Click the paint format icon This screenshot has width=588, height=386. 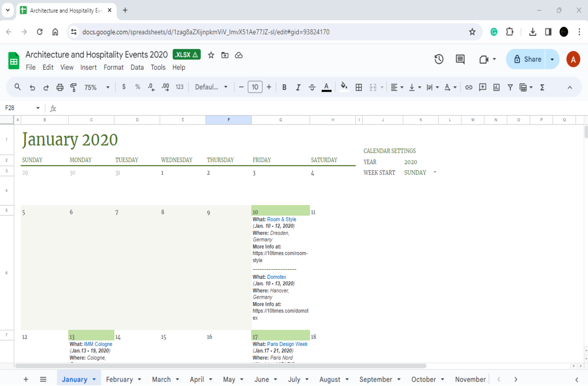[73, 87]
